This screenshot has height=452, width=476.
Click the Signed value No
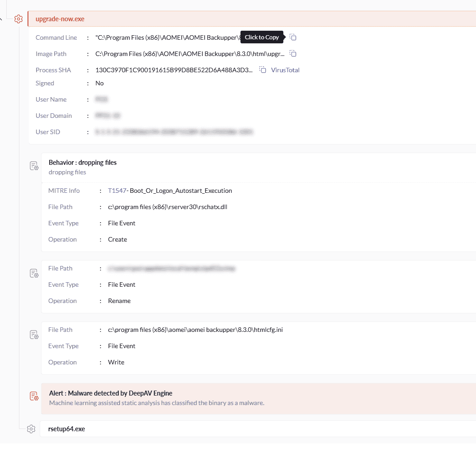tap(100, 83)
